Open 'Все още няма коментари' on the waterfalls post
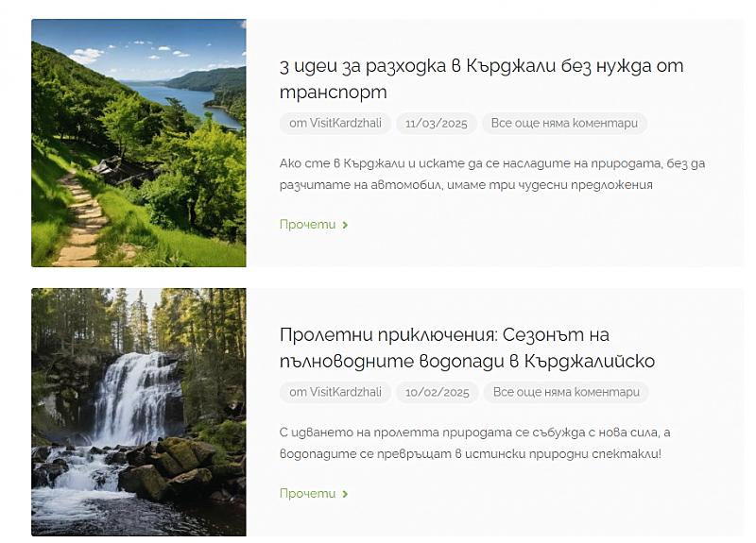The height and width of the screenshot is (543, 756). point(566,392)
